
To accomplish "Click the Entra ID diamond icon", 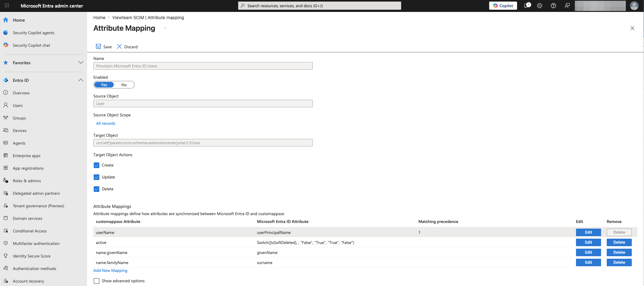I will [x=6, y=80].
